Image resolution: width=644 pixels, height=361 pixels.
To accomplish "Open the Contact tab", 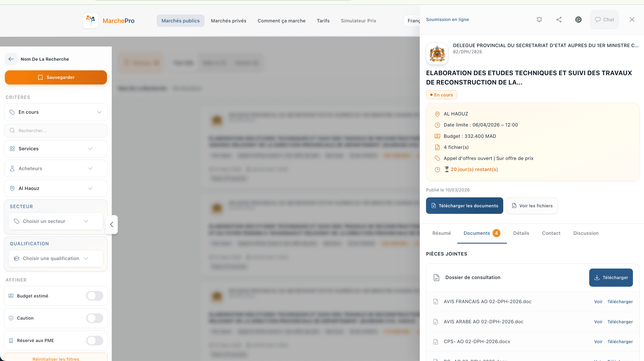I will pyautogui.click(x=551, y=233).
